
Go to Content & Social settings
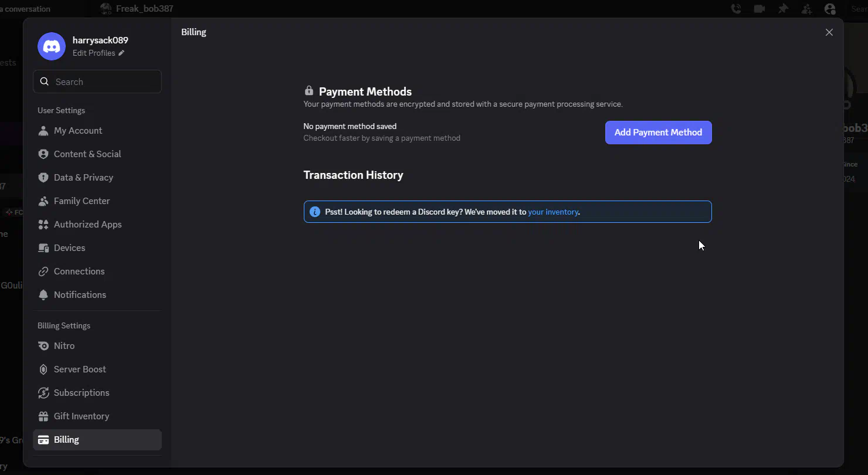click(x=87, y=154)
